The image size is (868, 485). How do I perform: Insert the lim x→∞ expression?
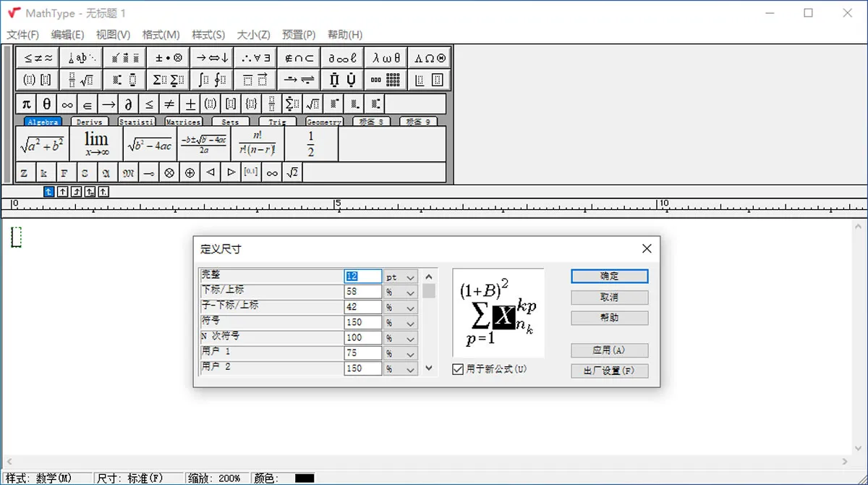point(96,144)
